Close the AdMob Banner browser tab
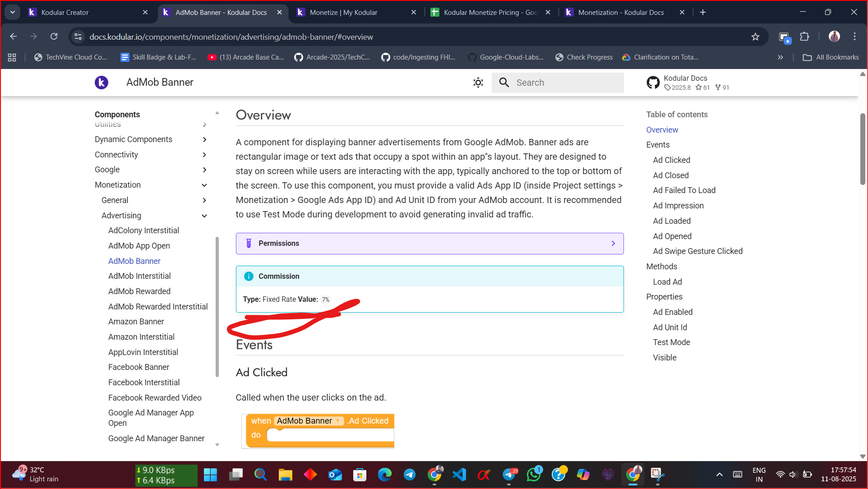This screenshot has height=489, width=868. (280, 12)
